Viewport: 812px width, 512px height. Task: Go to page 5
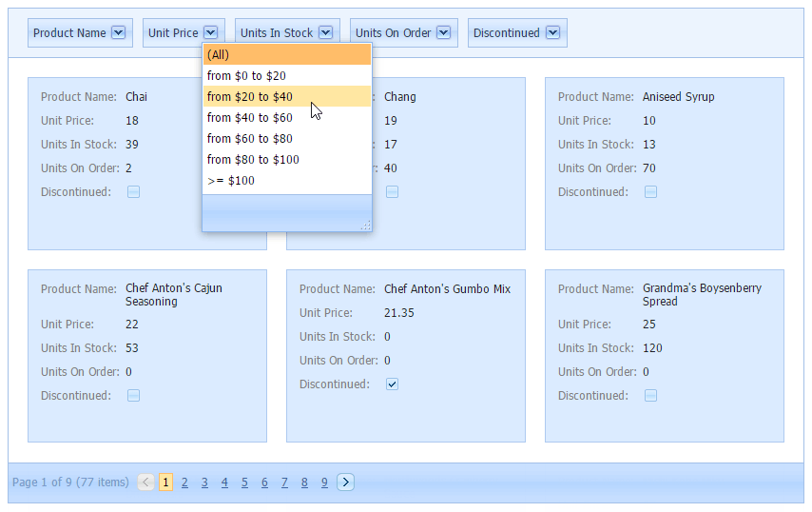pos(244,482)
